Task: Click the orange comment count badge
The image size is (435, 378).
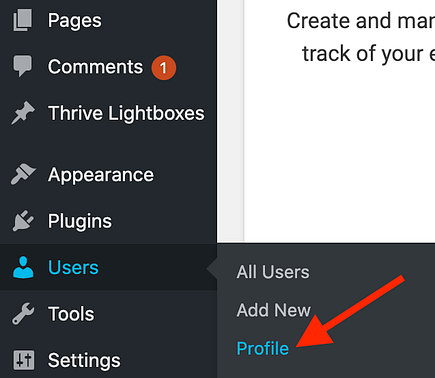Action: pos(163,68)
